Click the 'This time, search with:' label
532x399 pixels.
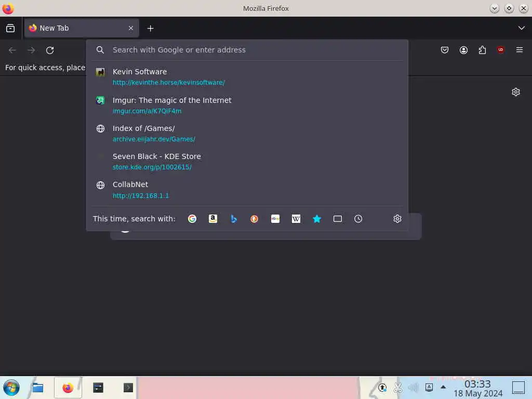click(134, 219)
